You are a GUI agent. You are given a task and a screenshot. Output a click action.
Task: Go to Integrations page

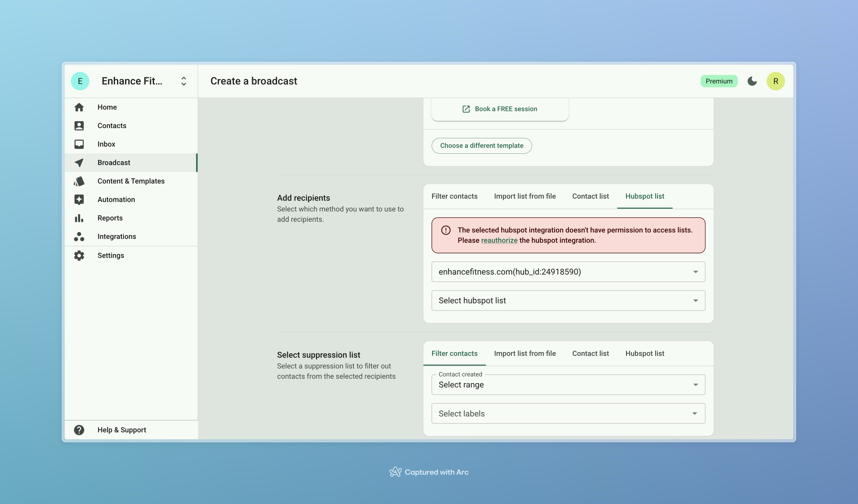coord(131,236)
